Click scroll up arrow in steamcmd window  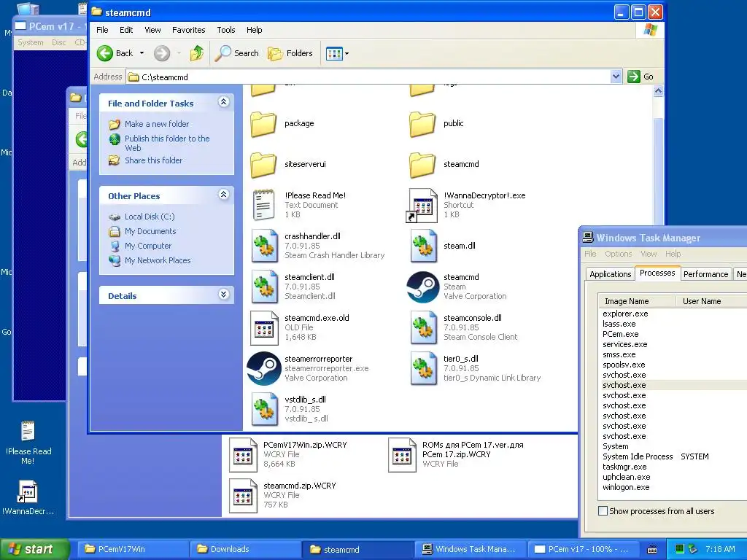tap(658, 91)
